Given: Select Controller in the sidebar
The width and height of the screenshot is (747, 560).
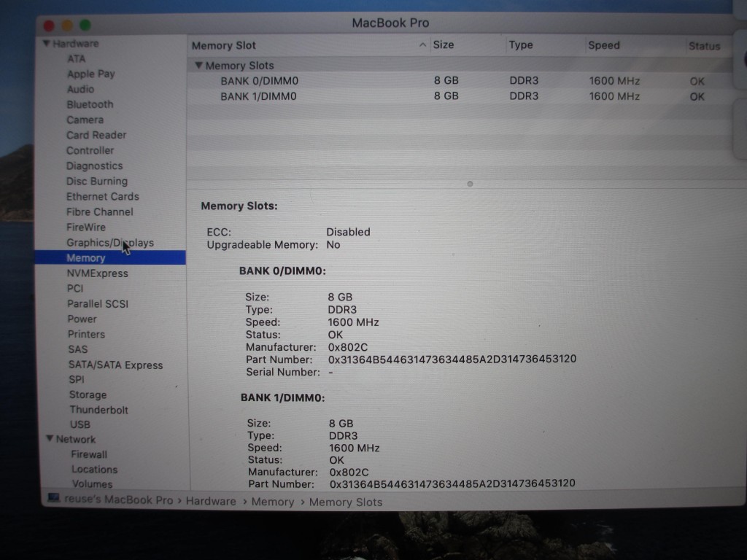Looking at the screenshot, I should [90, 150].
